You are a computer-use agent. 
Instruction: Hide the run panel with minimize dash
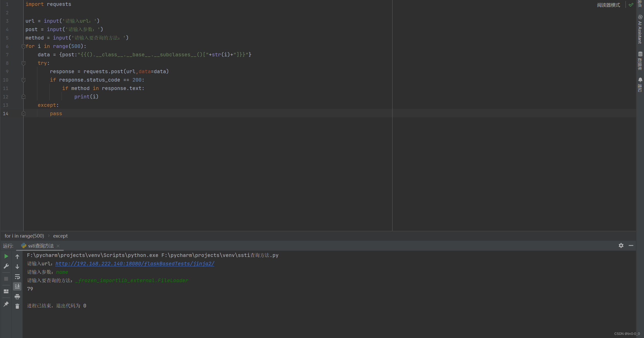631,245
